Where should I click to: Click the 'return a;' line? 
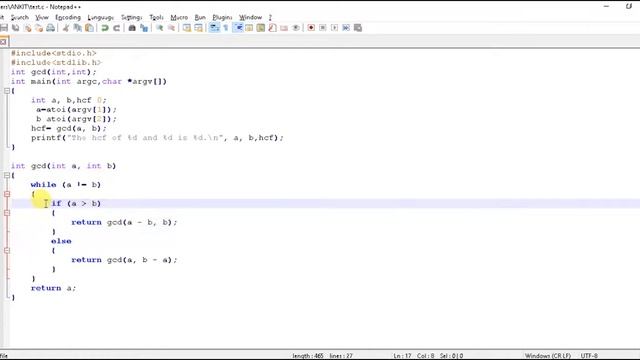pyautogui.click(x=53, y=288)
